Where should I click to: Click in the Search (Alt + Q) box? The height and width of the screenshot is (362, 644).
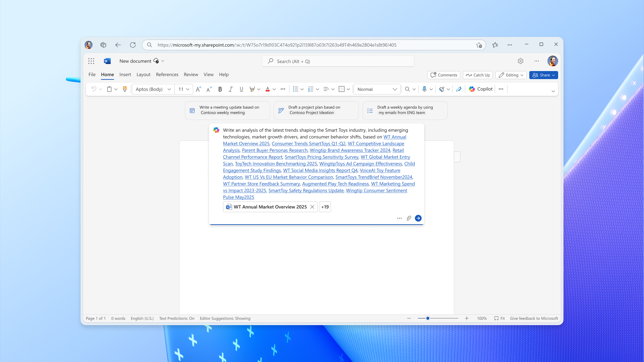[x=338, y=61]
